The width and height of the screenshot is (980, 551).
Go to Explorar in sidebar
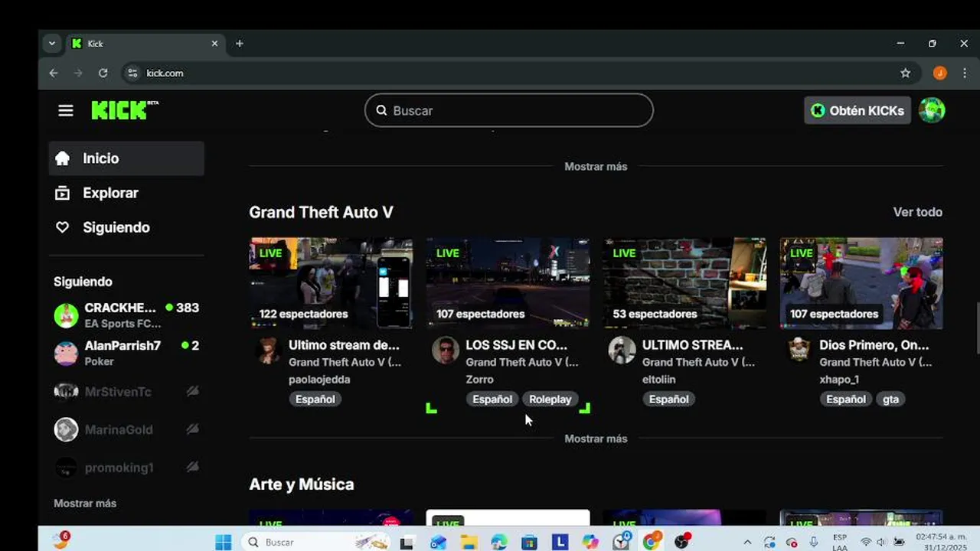click(126, 193)
